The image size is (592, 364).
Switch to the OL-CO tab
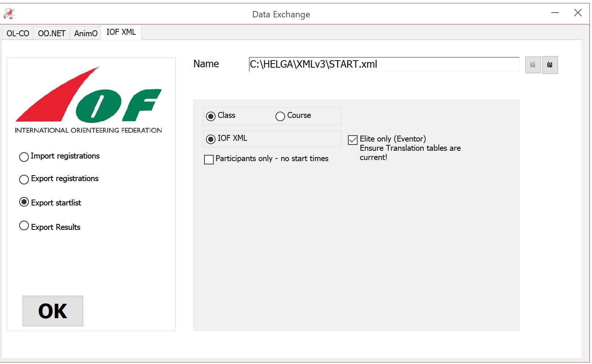[x=18, y=33]
